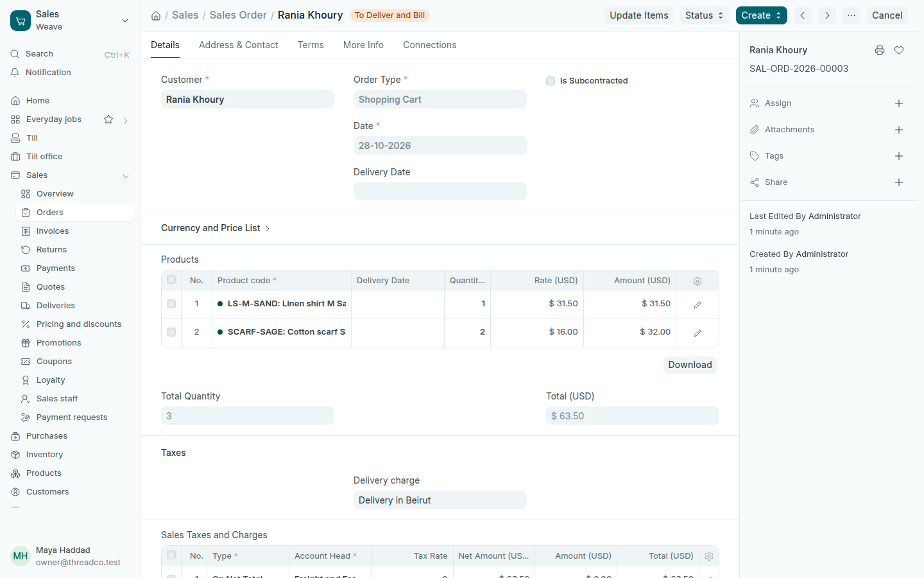Print this sales order using printer icon

(x=880, y=50)
